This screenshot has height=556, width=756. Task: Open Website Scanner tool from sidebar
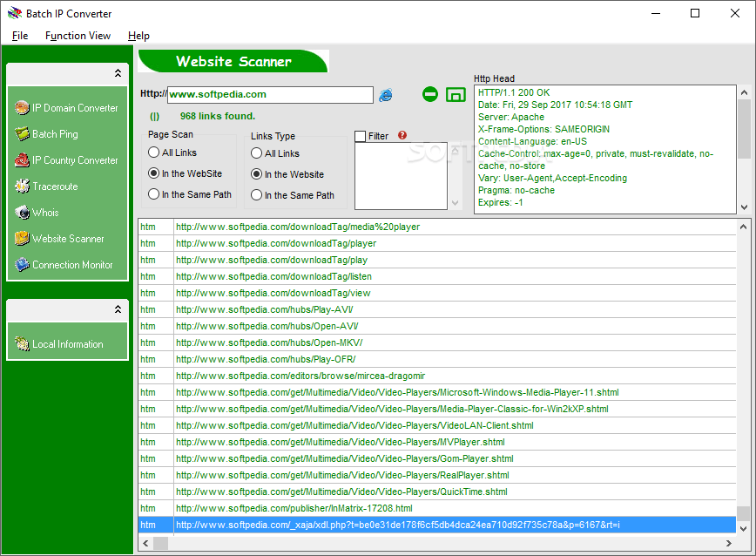tap(68, 238)
